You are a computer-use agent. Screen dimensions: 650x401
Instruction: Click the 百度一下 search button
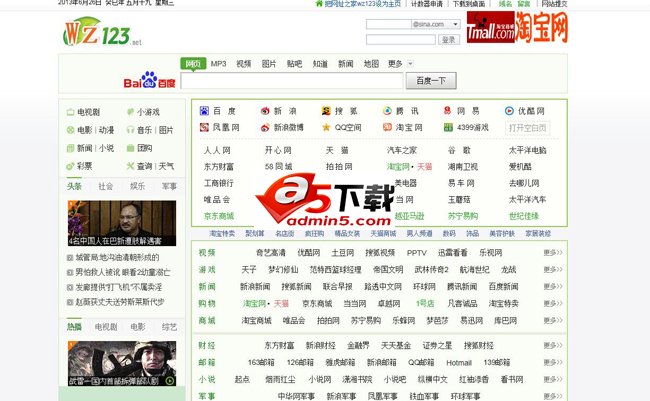click(x=431, y=80)
